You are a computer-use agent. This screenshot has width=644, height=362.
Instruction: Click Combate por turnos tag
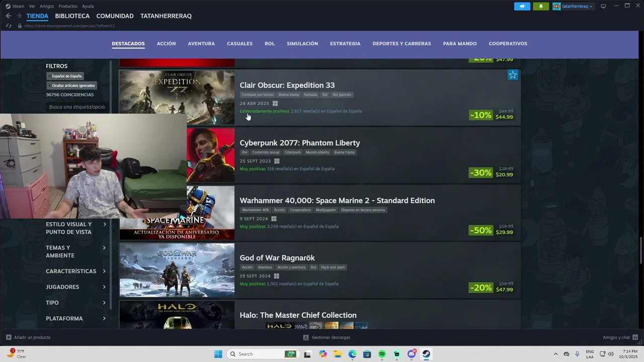pyautogui.click(x=258, y=95)
